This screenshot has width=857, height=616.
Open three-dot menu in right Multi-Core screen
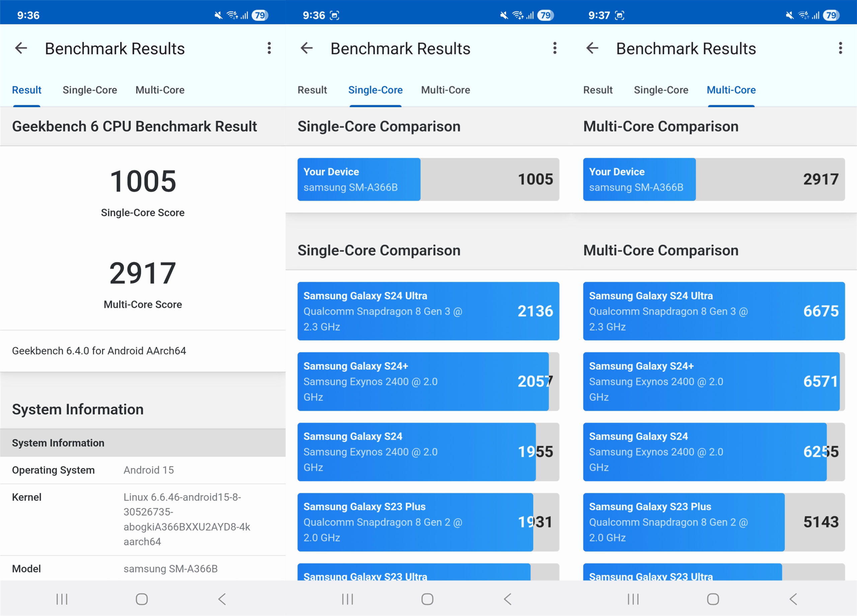840,48
